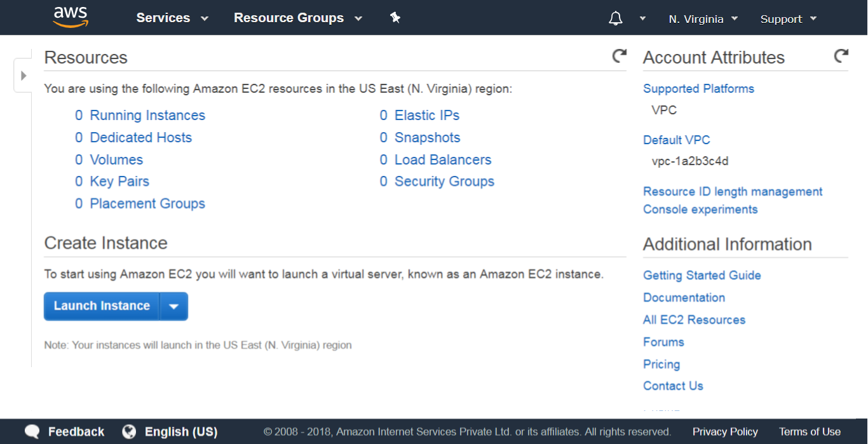Screen dimensions: 868x444
Task: Open the notifications bell icon
Action: click(615, 18)
